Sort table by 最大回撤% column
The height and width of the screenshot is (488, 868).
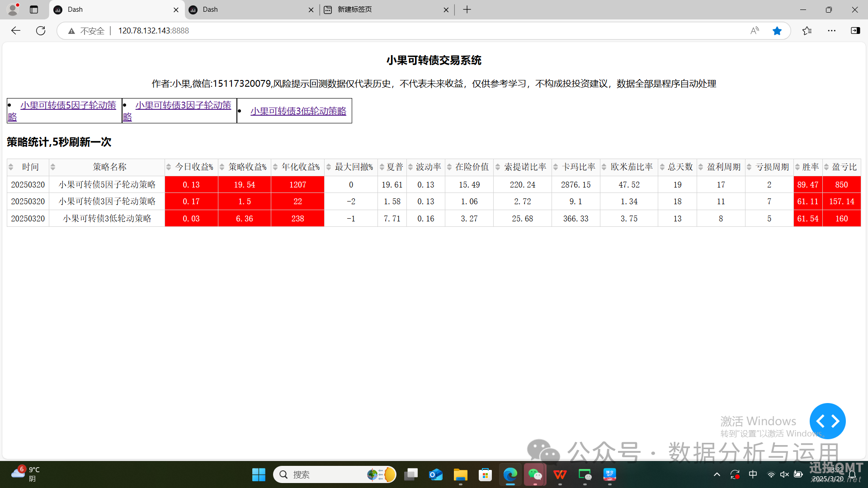pos(329,167)
